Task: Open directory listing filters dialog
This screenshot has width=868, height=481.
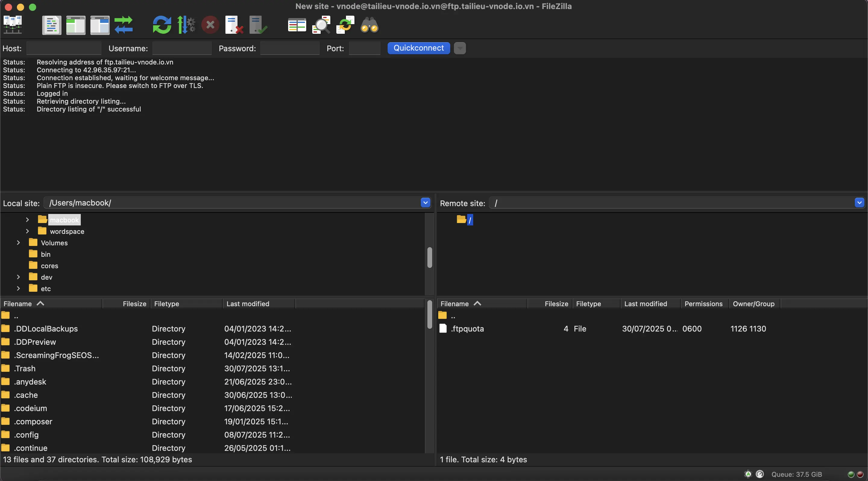Action: coord(297,25)
